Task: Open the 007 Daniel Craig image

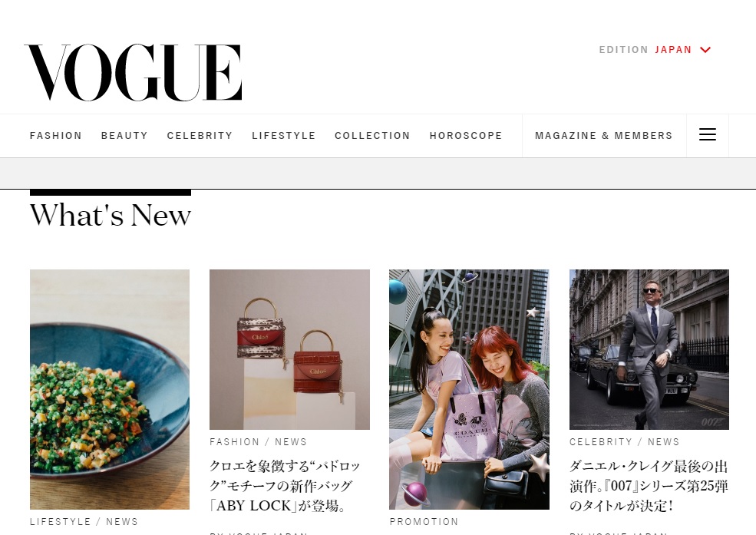Action: click(649, 349)
